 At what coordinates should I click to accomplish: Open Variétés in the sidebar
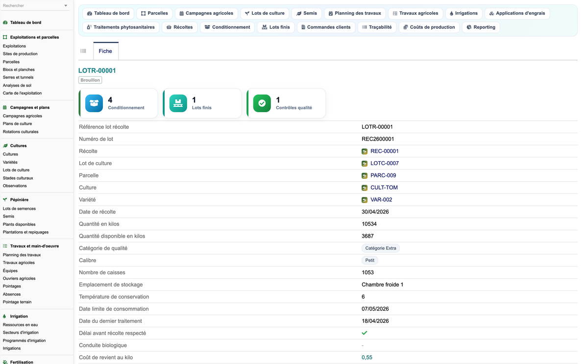click(10, 162)
